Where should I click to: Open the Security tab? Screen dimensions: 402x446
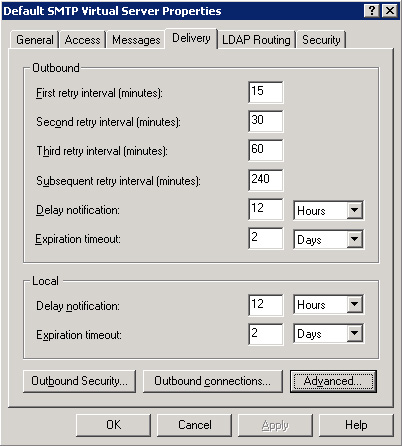pos(321,40)
